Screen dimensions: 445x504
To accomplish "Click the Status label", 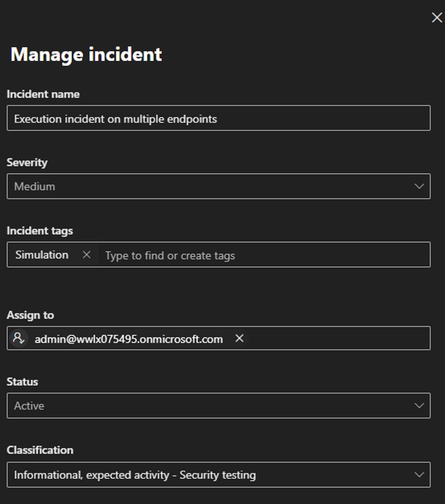I will 23,382.
